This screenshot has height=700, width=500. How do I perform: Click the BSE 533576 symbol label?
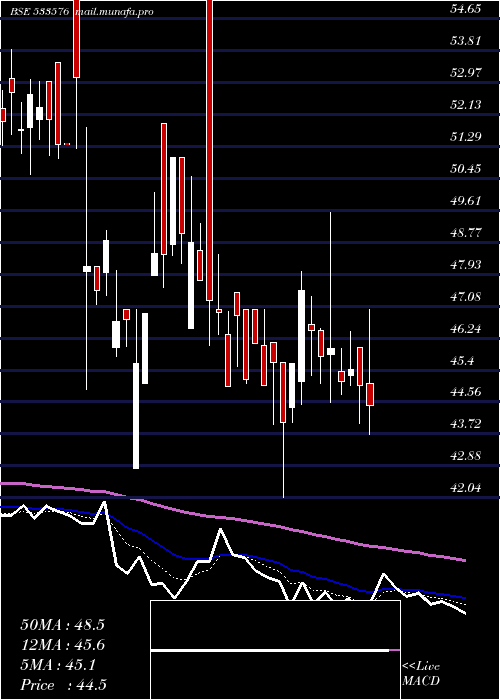coord(40,12)
